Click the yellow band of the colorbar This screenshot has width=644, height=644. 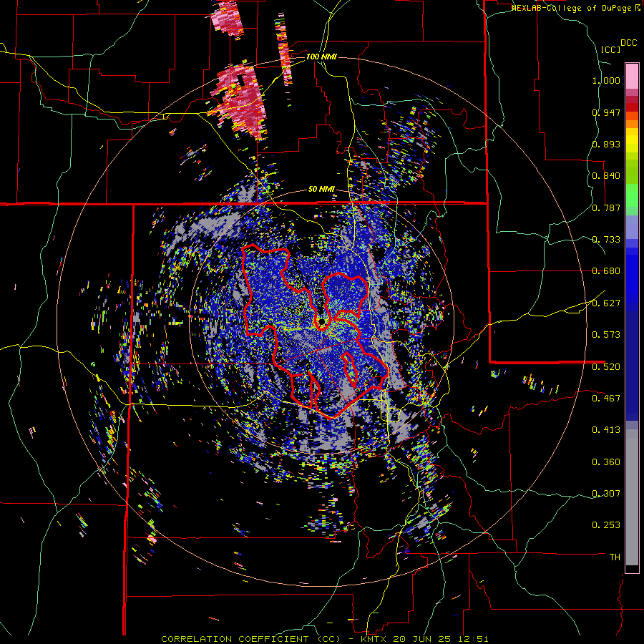click(632, 140)
